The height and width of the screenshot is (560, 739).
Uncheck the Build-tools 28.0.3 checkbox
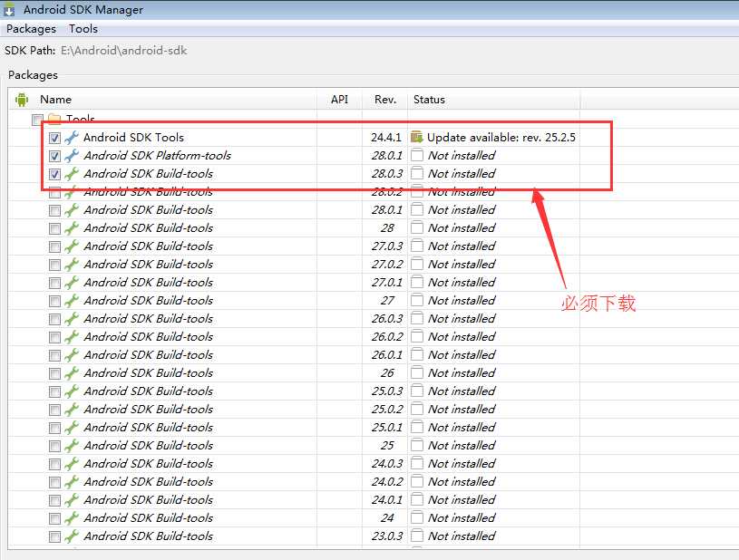click(54, 174)
